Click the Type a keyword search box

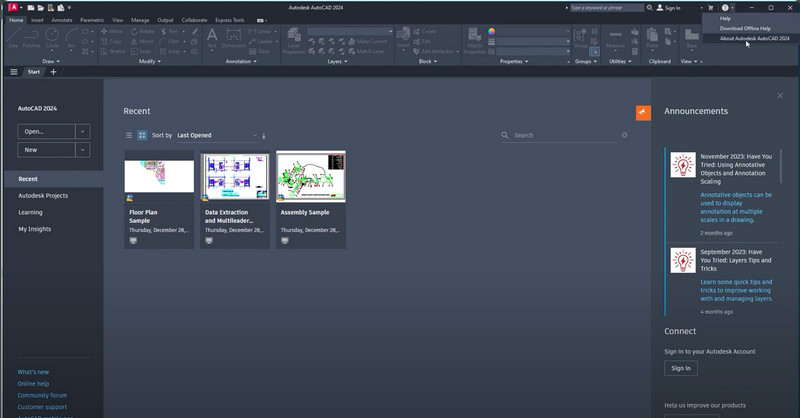(606, 8)
